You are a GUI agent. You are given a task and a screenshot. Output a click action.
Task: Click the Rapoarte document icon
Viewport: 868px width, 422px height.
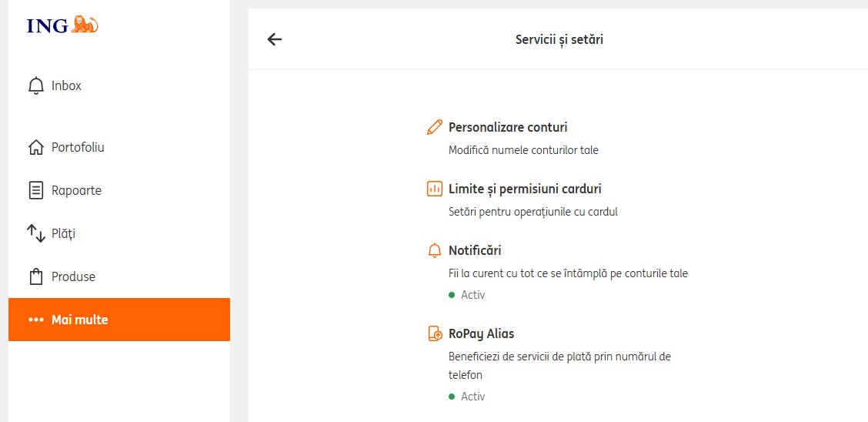coord(36,190)
